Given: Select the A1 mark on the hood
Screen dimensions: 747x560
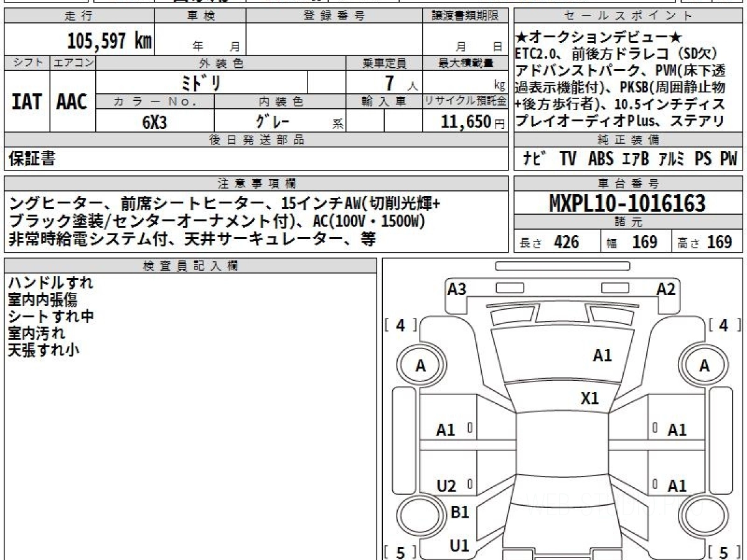Looking at the screenshot, I should click(x=602, y=355).
